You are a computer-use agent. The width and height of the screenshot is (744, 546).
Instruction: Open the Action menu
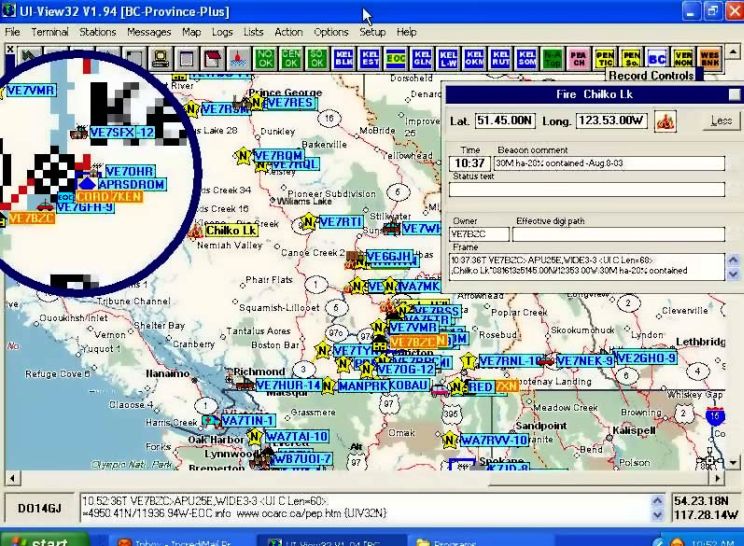[288, 32]
